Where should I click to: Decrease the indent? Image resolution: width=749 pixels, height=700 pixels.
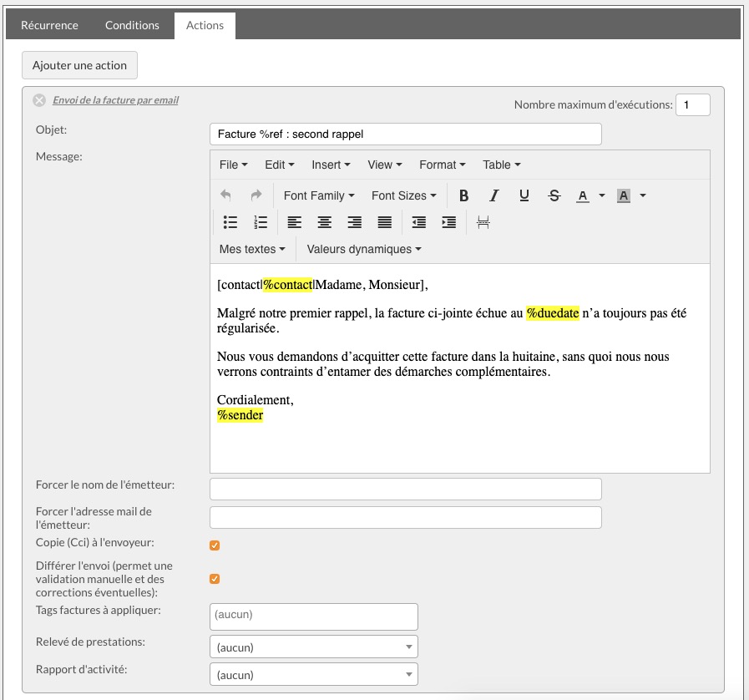click(x=419, y=222)
